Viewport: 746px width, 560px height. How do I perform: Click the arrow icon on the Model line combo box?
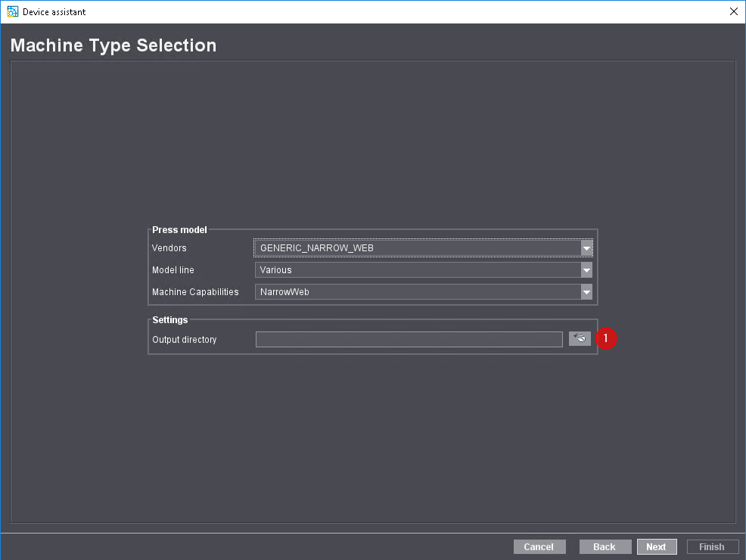tap(586, 269)
